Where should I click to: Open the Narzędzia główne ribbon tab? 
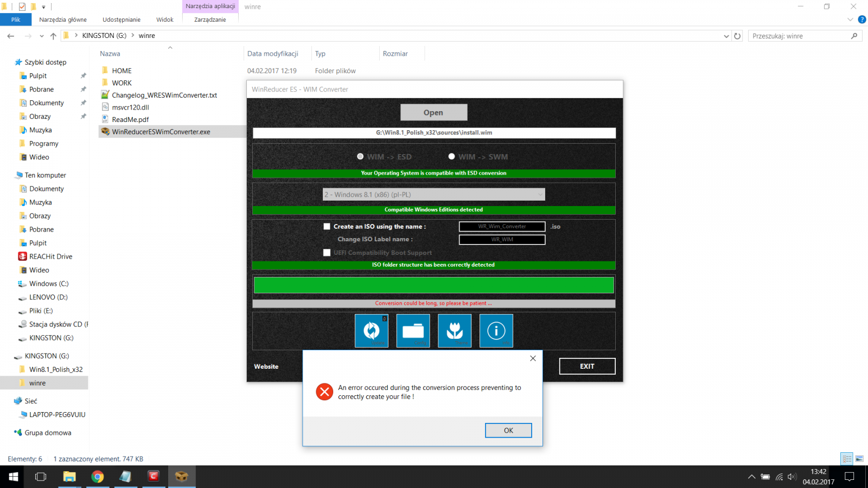pos(63,20)
